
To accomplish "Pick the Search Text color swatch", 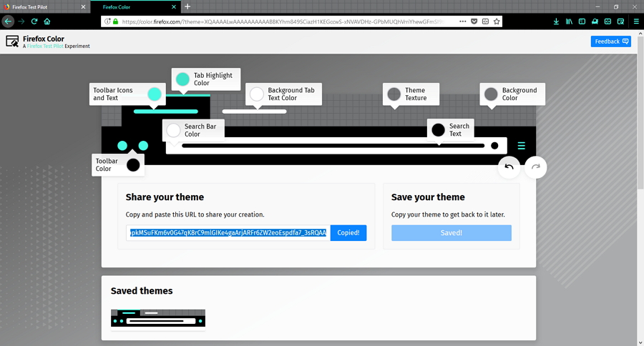I will (438, 130).
